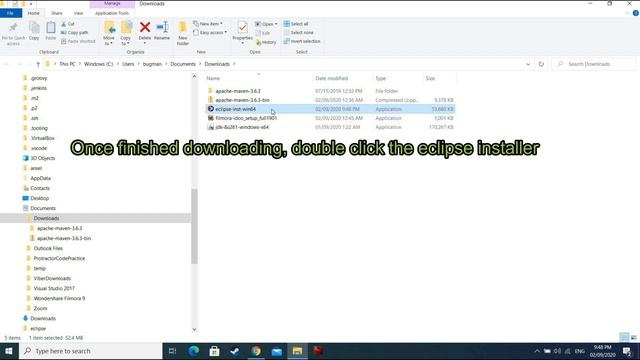Click the Rename icon

(x=162, y=27)
